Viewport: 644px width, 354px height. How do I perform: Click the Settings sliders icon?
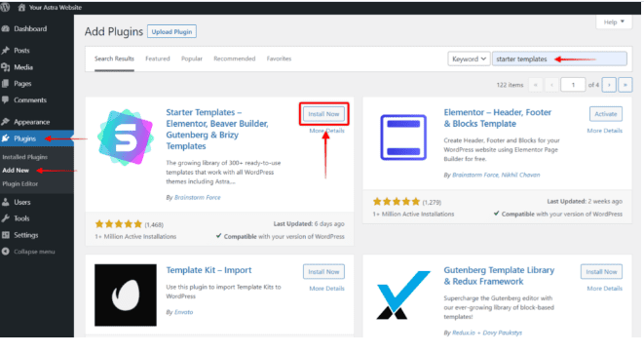click(6, 235)
